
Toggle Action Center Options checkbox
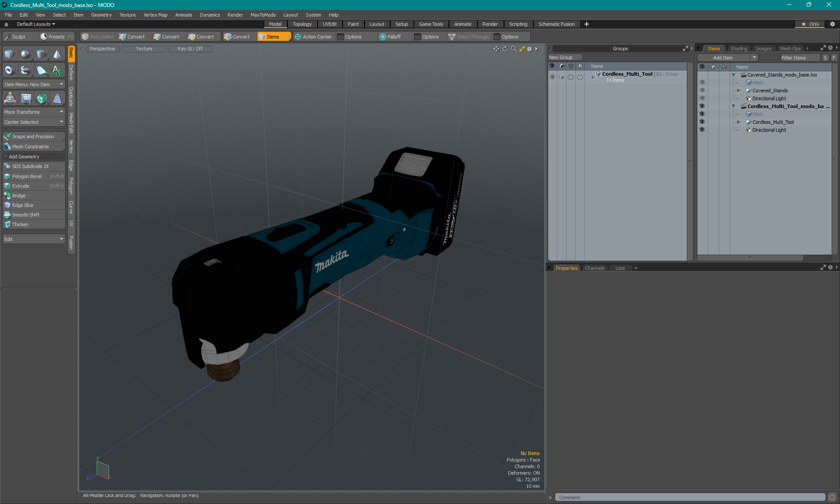340,37
